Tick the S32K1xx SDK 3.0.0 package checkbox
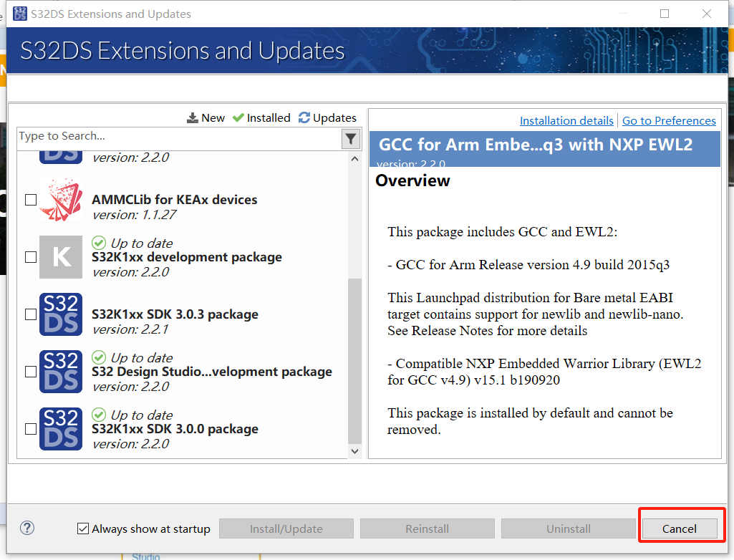The height and width of the screenshot is (560, 734). click(31, 429)
